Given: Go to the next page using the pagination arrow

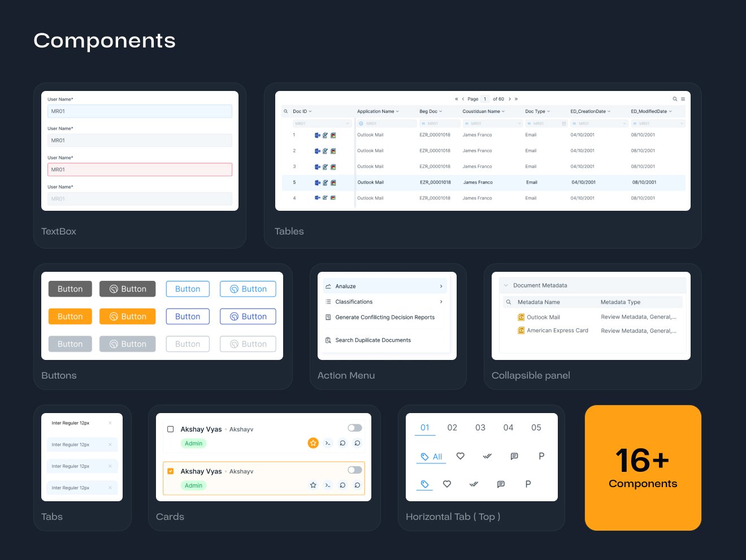Looking at the screenshot, I should point(509,98).
